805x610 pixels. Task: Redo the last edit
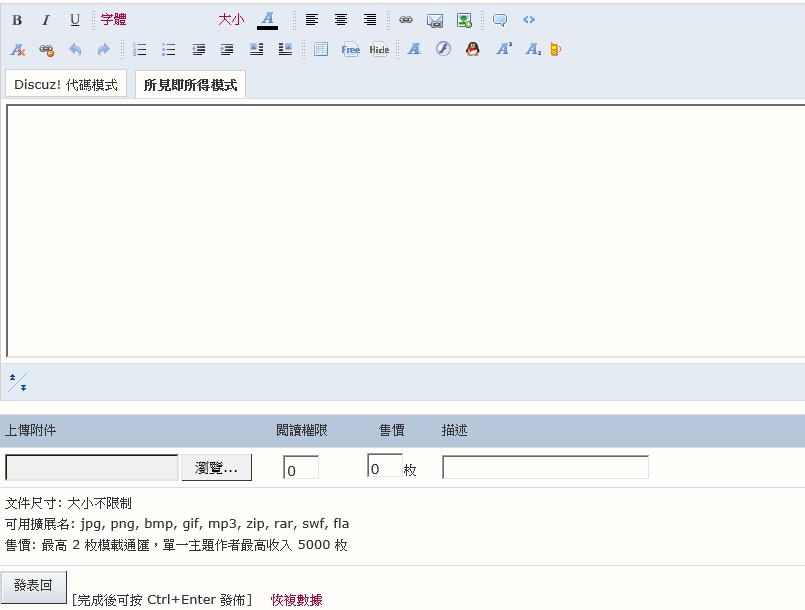[104, 49]
